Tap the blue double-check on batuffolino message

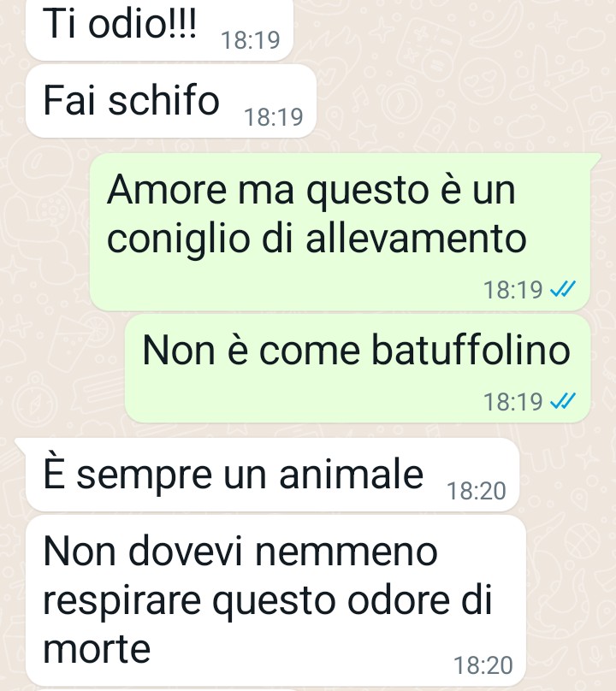[563, 401]
